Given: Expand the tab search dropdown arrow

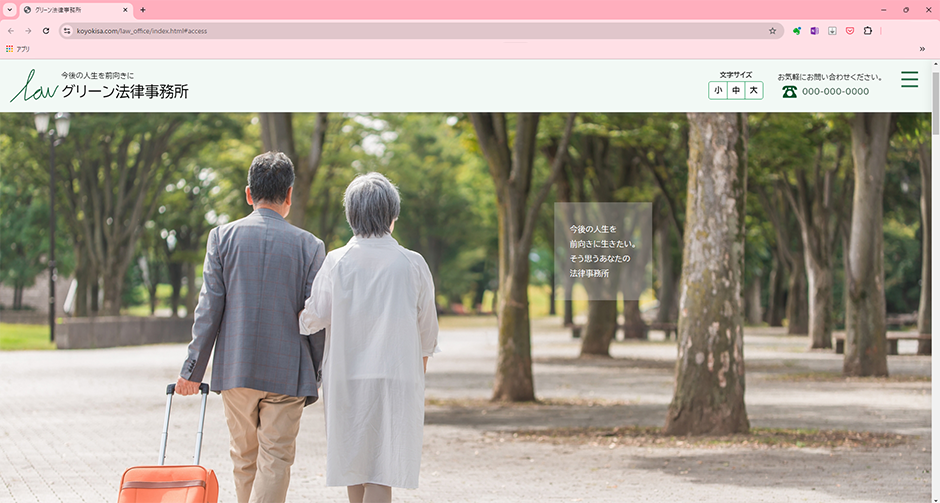Looking at the screenshot, I should click(9, 9).
